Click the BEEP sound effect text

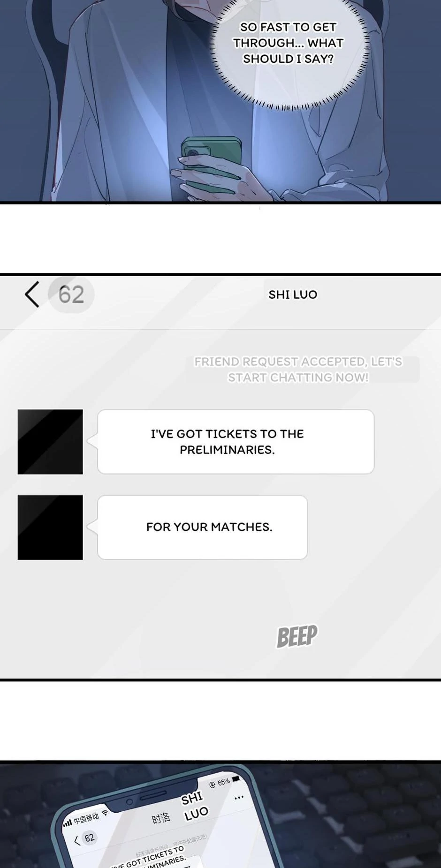click(x=297, y=636)
